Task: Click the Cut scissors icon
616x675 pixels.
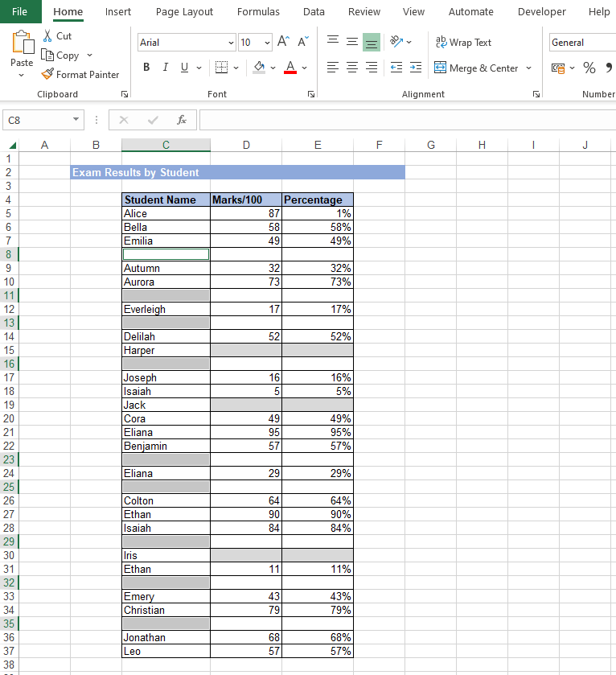Action: point(47,36)
